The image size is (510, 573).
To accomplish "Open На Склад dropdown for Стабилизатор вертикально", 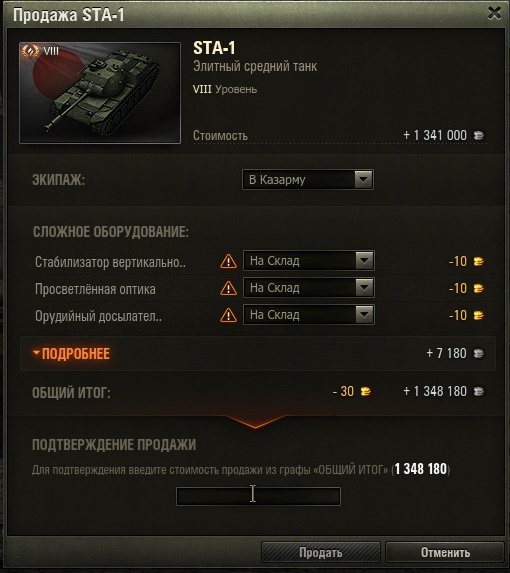I will (x=309, y=261).
